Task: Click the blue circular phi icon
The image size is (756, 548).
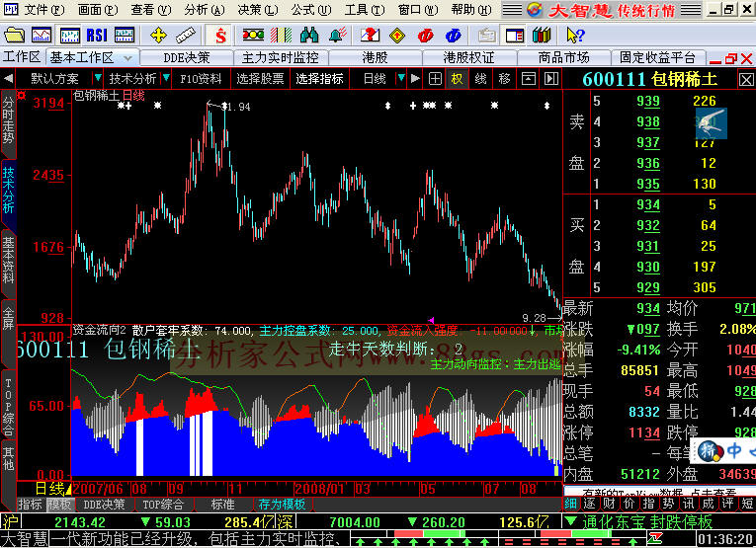Action: coord(454,36)
